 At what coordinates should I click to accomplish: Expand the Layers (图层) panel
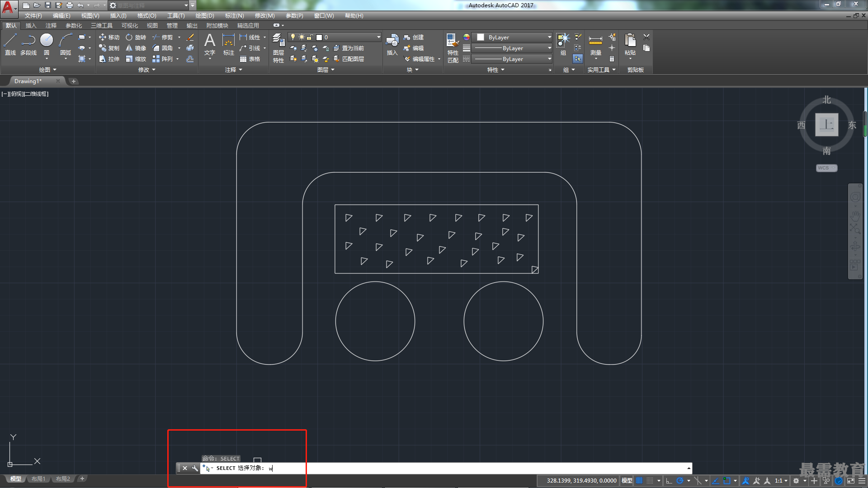coord(325,70)
